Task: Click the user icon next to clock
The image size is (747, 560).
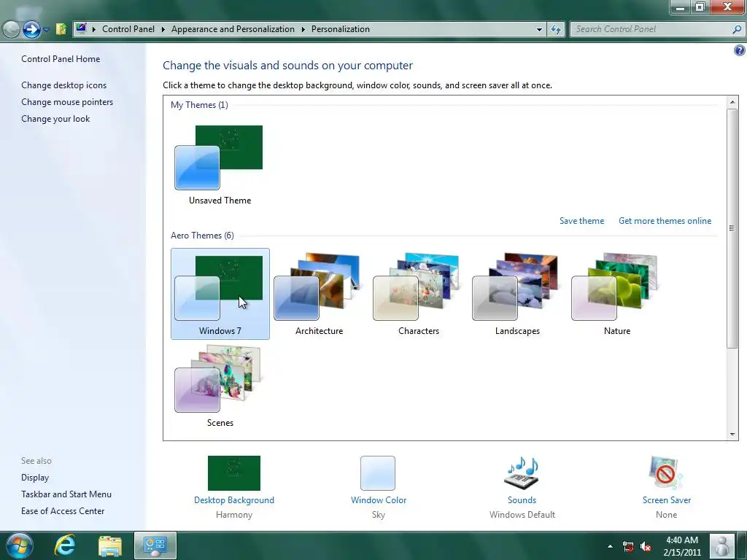Action: [722, 545]
